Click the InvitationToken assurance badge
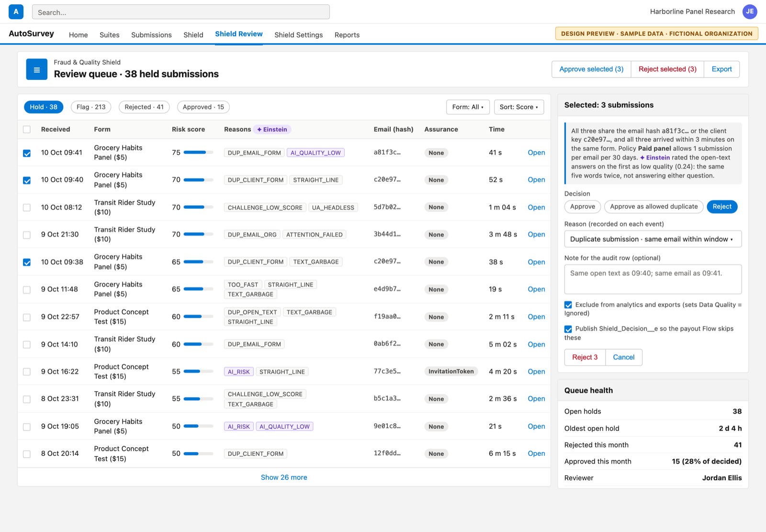This screenshot has height=532, width=766. pyautogui.click(x=451, y=371)
